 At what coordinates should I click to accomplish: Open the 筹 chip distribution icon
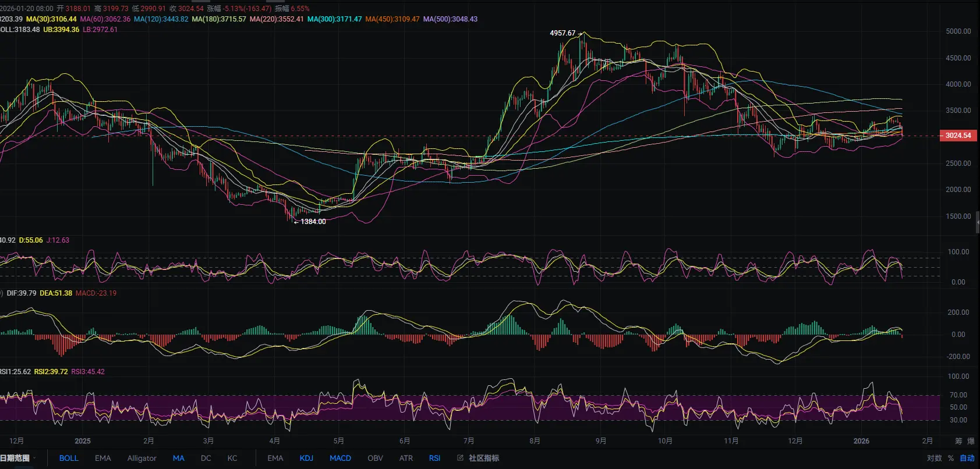click(958, 441)
